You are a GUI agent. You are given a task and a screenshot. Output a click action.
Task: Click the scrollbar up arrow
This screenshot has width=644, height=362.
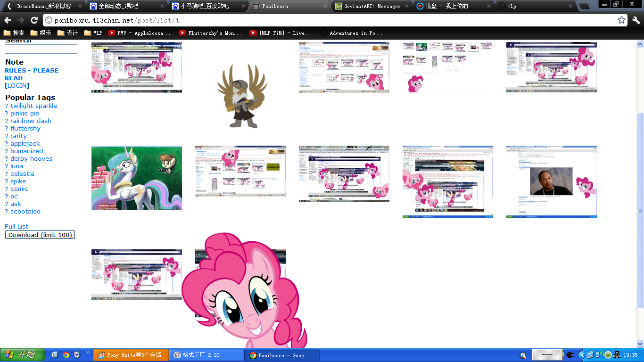[x=640, y=44]
